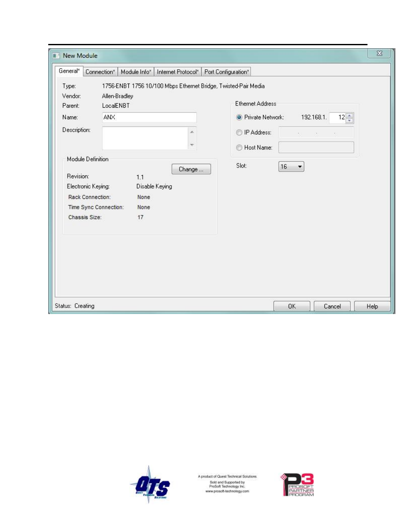
Task: Click the Help button
Action: pyautogui.click(x=372, y=306)
